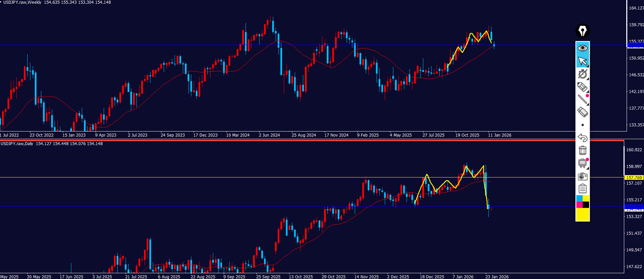Click the clipboard icon in the toolbar
Screen dimensions: 644x279
pos(582,188)
